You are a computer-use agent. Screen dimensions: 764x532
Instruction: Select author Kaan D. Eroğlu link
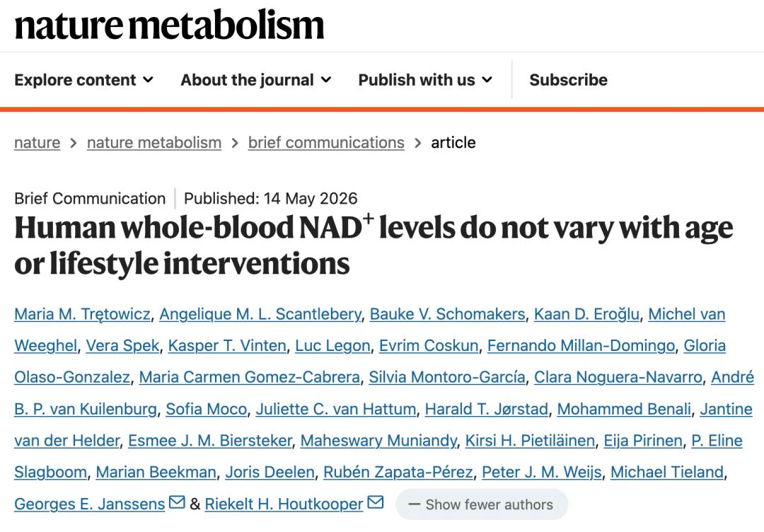tap(586, 314)
